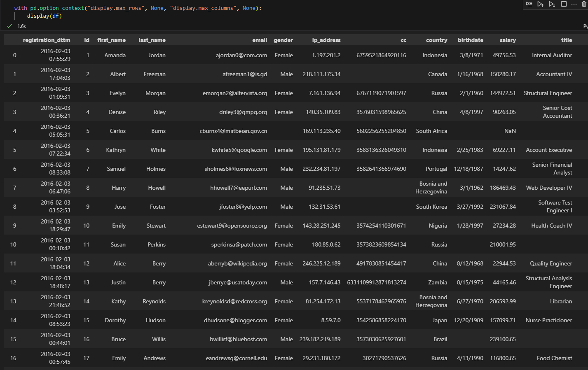Select the Librarian title cell
Image resolution: width=588 pixels, height=370 pixels.
coord(561,301)
